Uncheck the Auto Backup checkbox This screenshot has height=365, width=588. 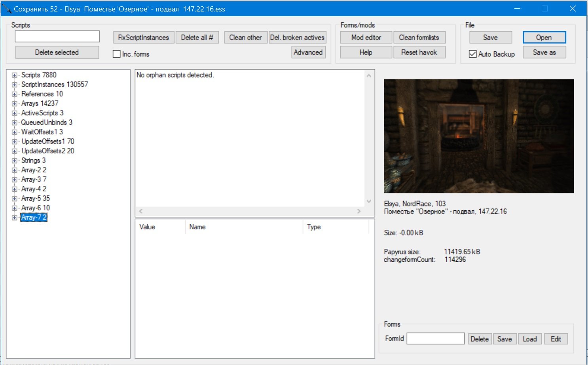tap(472, 54)
